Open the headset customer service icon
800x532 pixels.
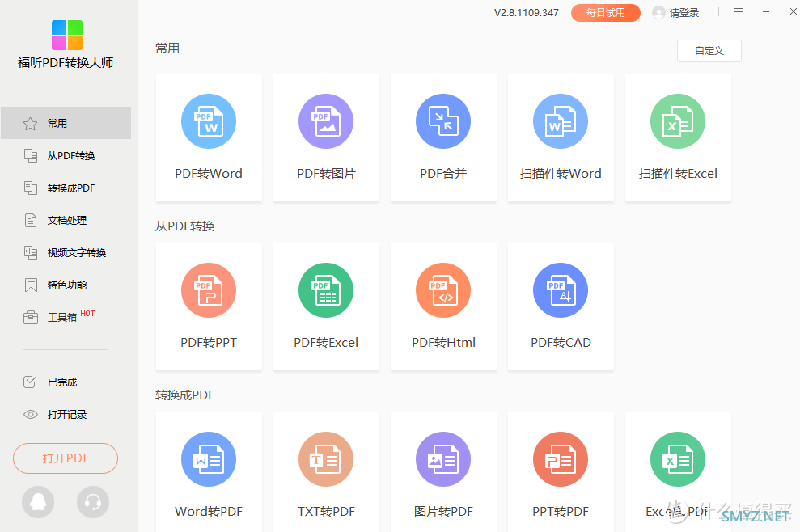point(93,502)
